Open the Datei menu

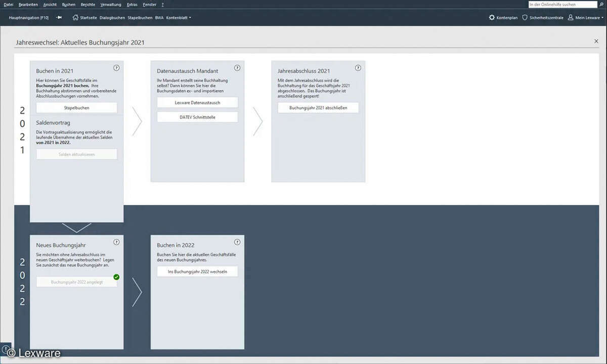pos(8,5)
